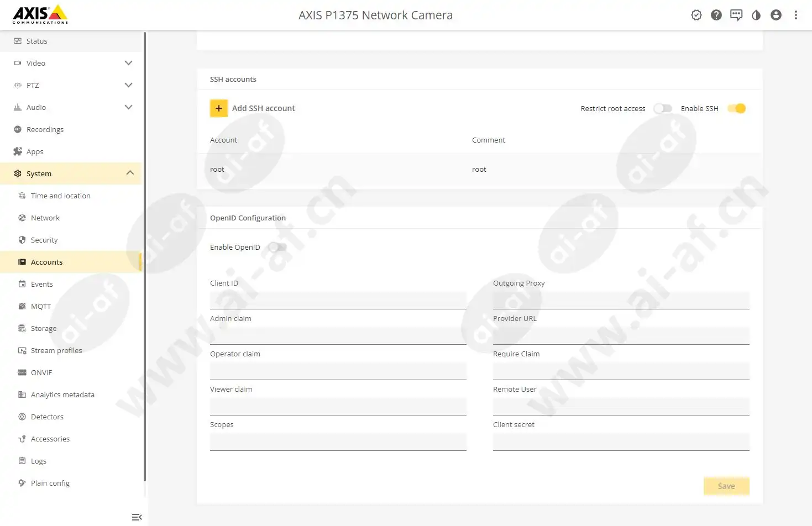Open the help question mark icon

pyautogui.click(x=716, y=15)
